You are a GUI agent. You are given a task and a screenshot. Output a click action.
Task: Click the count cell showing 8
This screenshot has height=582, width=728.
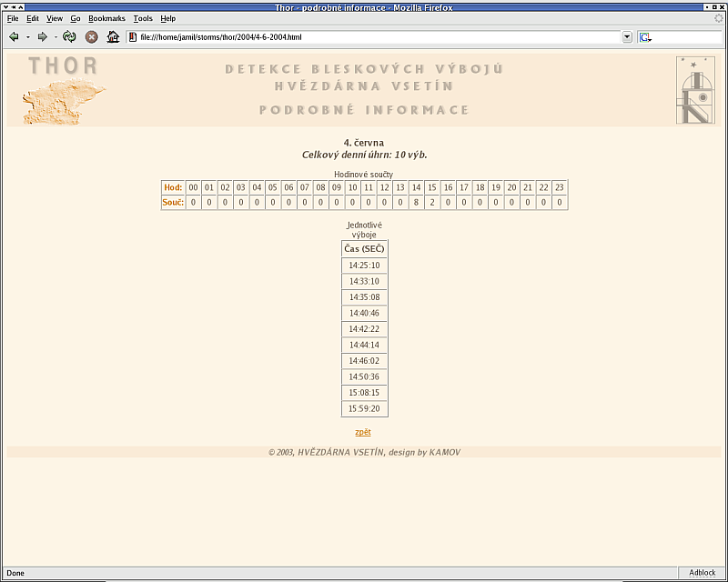(416, 203)
